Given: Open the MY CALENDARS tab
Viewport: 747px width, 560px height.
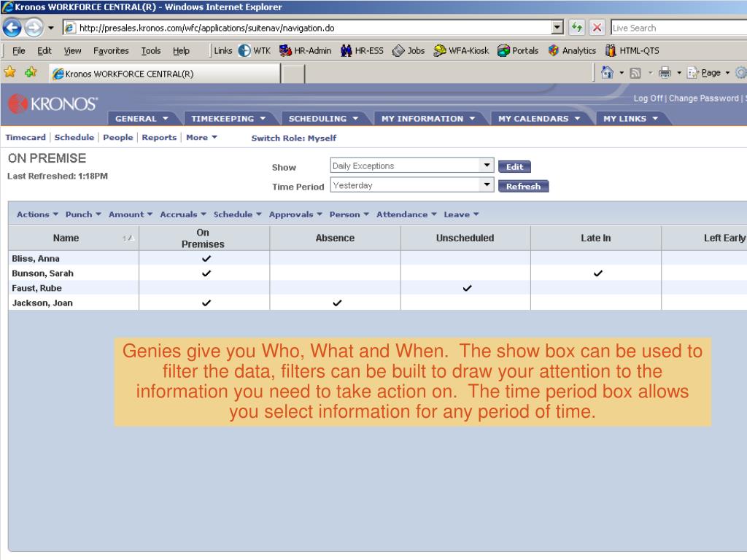Looking at the screenshot, I should click(539, 119).
